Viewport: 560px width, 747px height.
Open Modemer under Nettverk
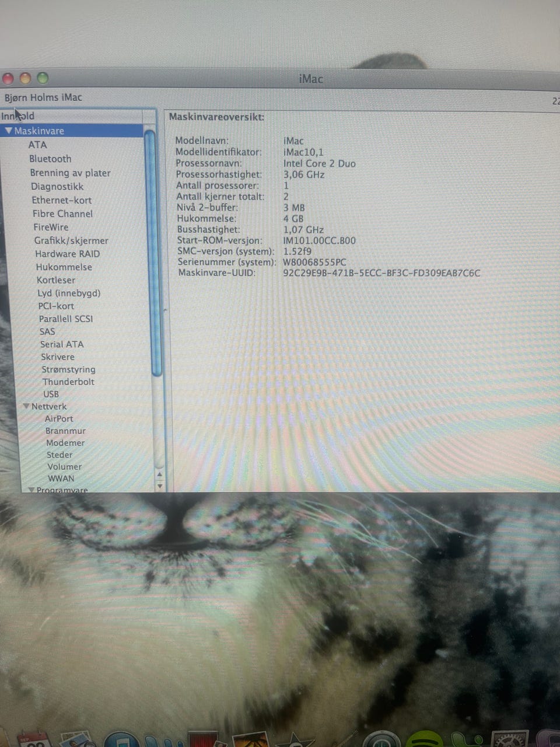click(x=65, y=443)
